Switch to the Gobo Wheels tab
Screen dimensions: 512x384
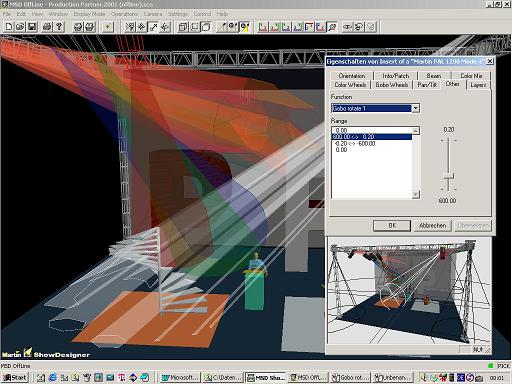pyautogui.click(x=392, y=85)
